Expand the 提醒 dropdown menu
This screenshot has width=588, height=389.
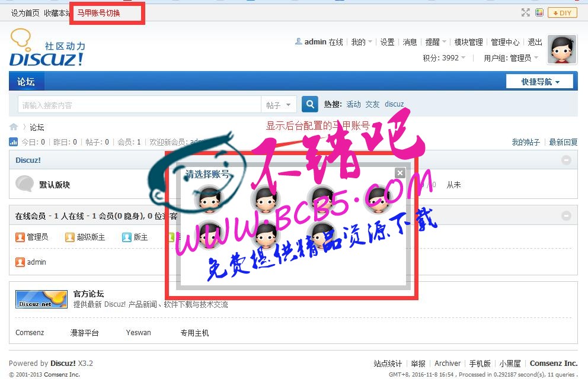pyautogui.click(x=436, y=42)
